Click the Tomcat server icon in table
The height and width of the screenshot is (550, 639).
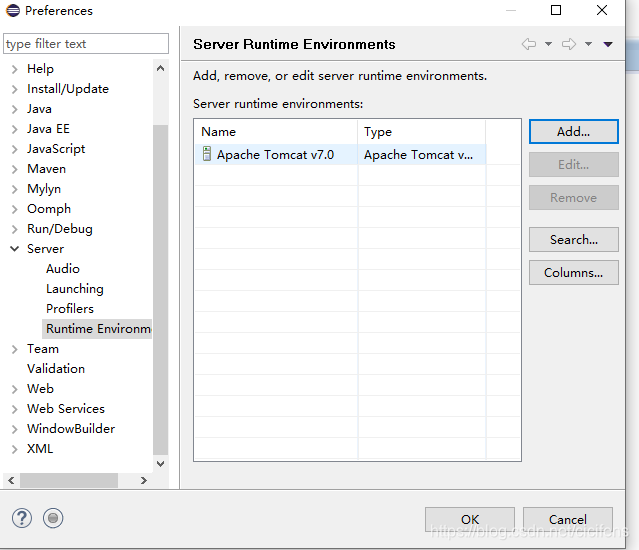[207, 154]
